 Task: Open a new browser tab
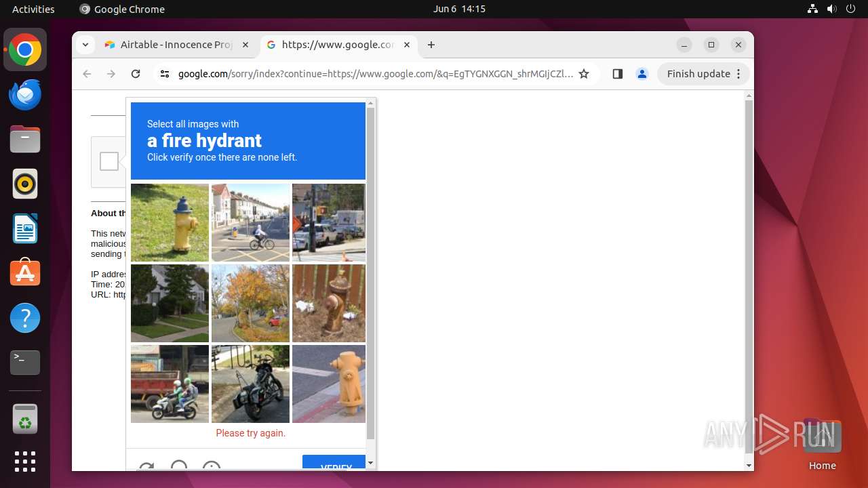(431, 45)
